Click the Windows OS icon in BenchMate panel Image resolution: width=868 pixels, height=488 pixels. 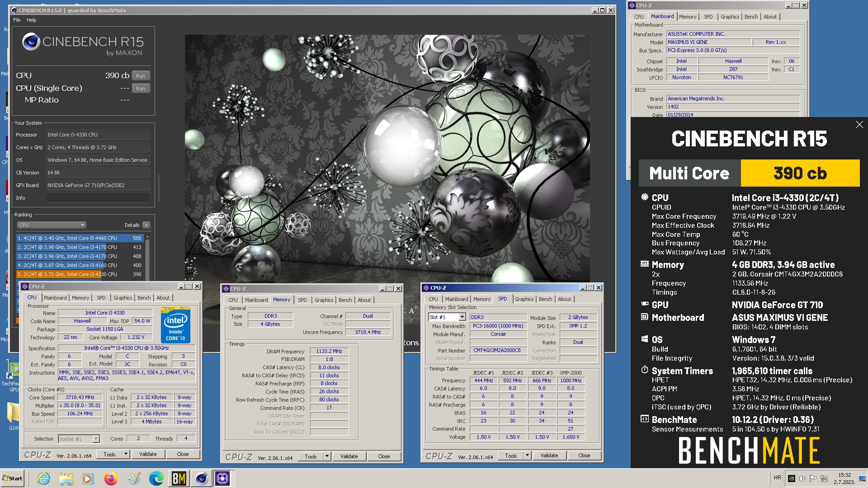645,339
